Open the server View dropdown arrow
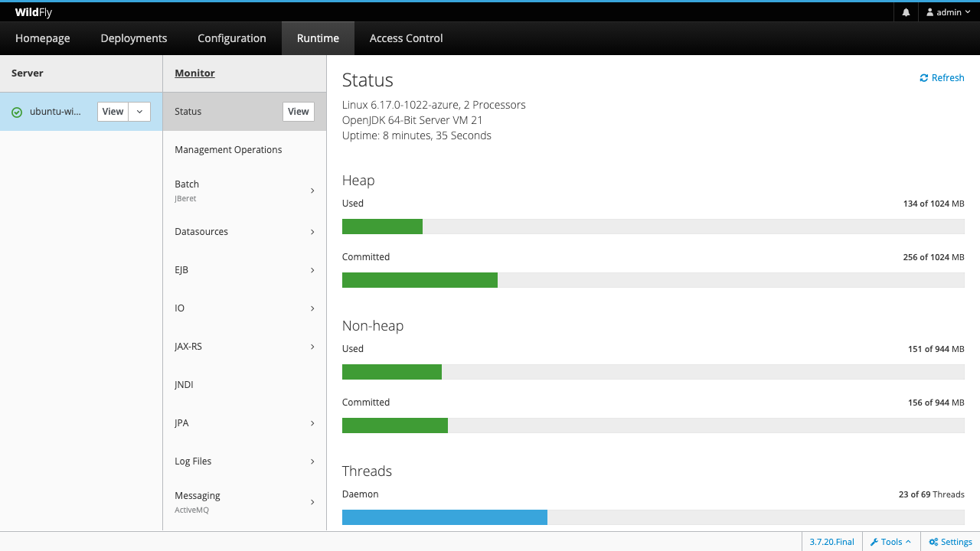The image size is (980, 551). coord(139,112)
